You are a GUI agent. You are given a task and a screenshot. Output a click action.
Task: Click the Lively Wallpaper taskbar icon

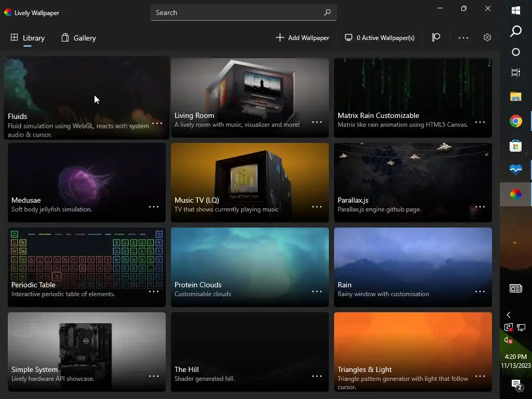(516, 194)
